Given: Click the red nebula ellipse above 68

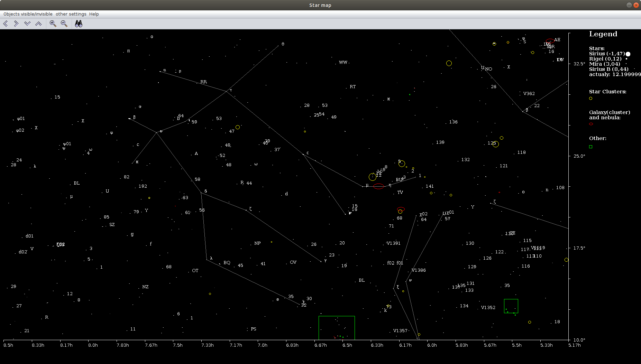Looking at the screenshot, I should [x=401, y=209].
